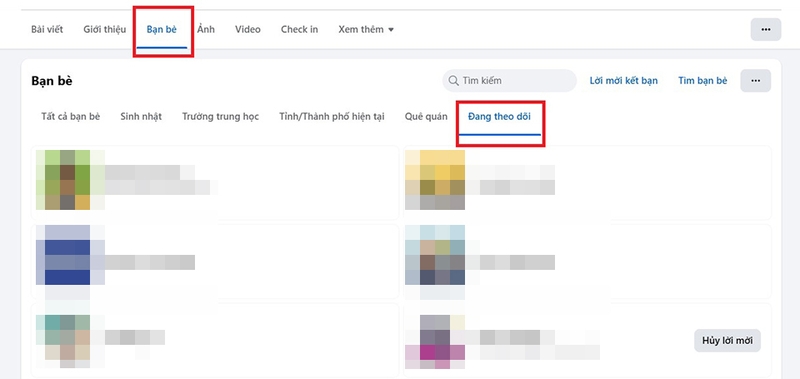Expand the Xem thêm dropdown
This screenshot has width=800, height=379.
[366, 30]
